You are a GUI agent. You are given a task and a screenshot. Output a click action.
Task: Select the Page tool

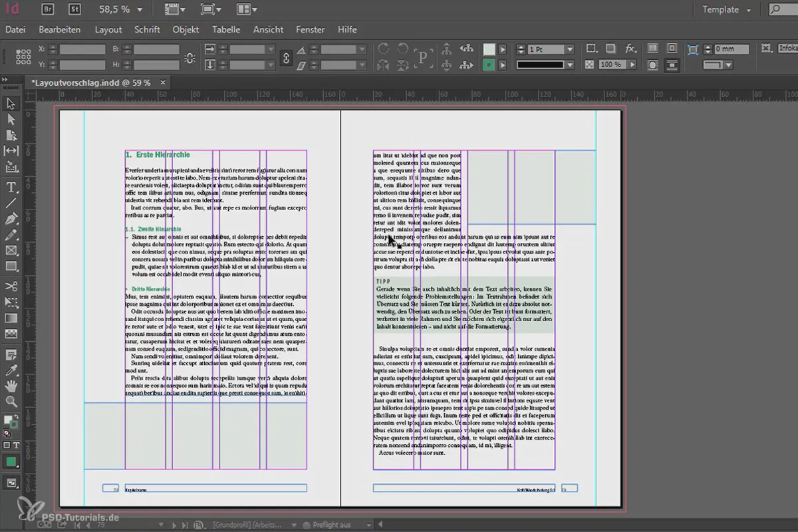pyautogui.click(x=11, y=135)
